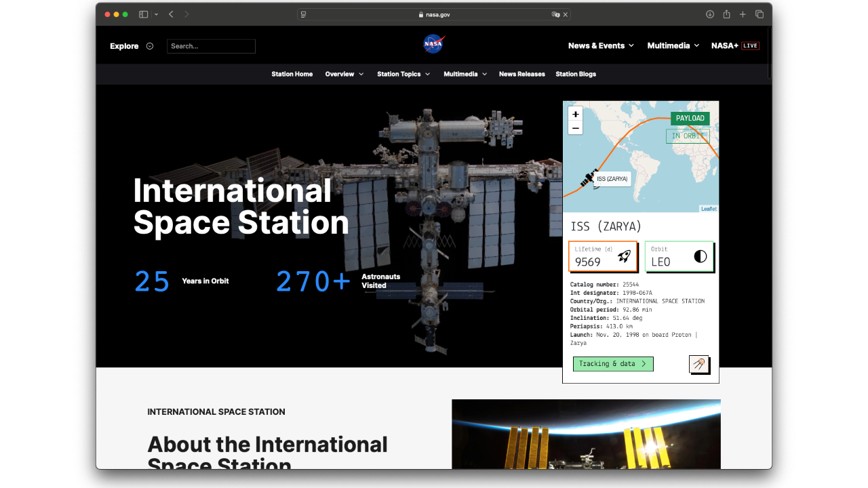Expand the top Multimedia menu

pos(673,45)
